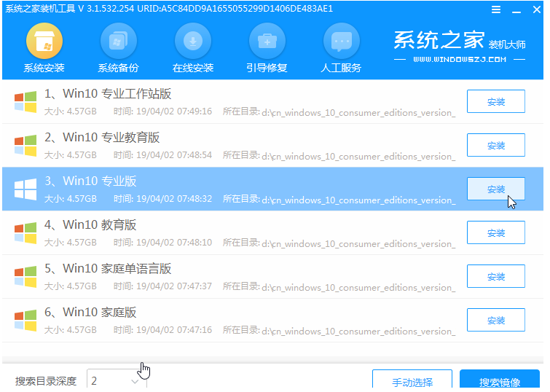Screen dimensions: 550x392
Task: Select the Win10 教育版 list row
Action: click(x=272, y=232)
